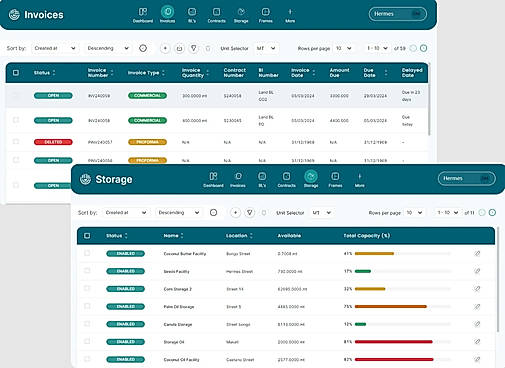The height and width of the screenshot is (368, 505).
Task: Open the 1 - 10 page range dropdown in Invoices
Action: coord(377,48)
